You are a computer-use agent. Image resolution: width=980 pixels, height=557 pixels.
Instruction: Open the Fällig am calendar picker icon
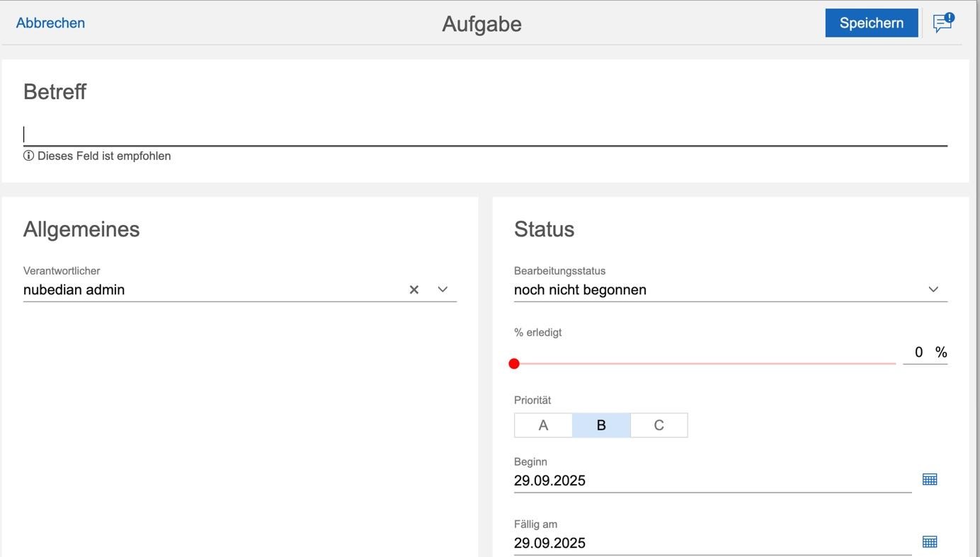pos(930,541)
